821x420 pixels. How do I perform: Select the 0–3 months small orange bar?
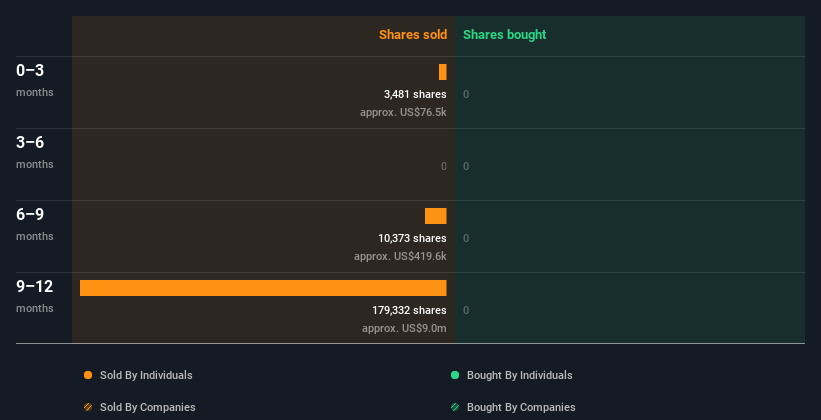coord(442,72)
